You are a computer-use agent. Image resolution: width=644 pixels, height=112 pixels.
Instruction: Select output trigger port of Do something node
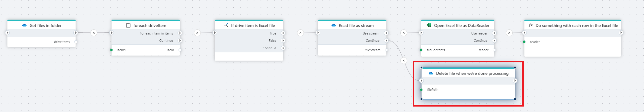(x=621, y=33)
